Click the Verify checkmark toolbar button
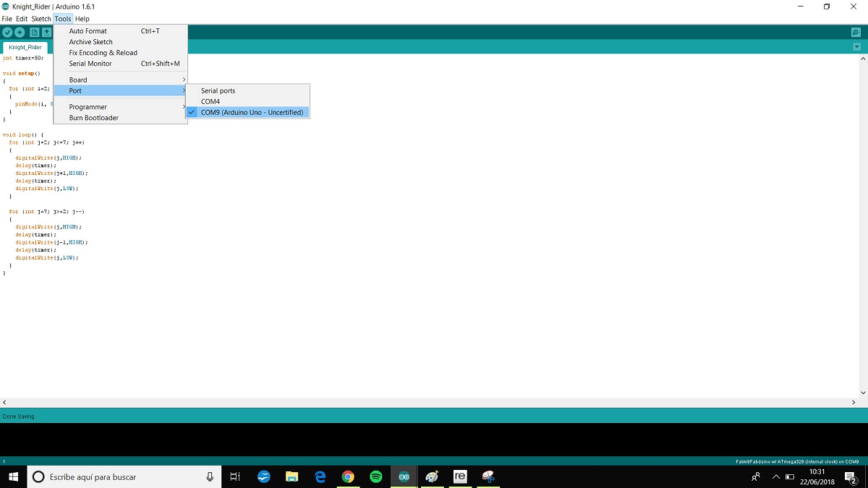 (x=7, y=33)
